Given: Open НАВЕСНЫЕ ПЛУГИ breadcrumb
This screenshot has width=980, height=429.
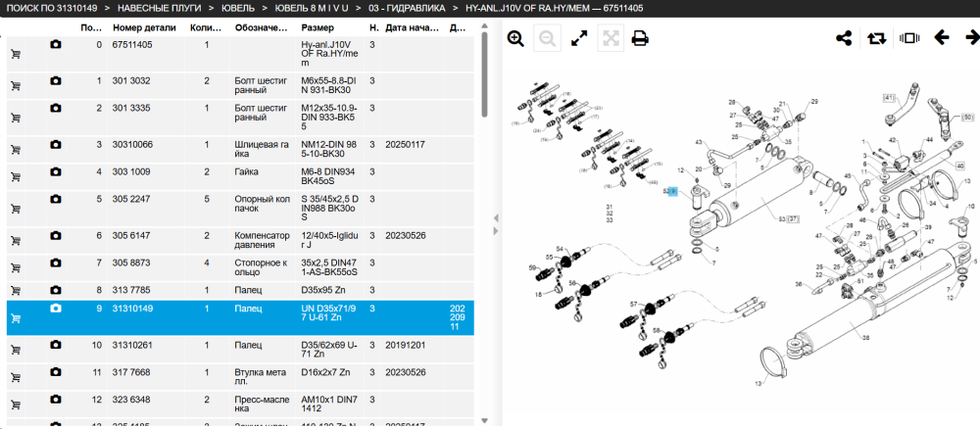Looking at the screenshot, I should (x=160, y=8).
